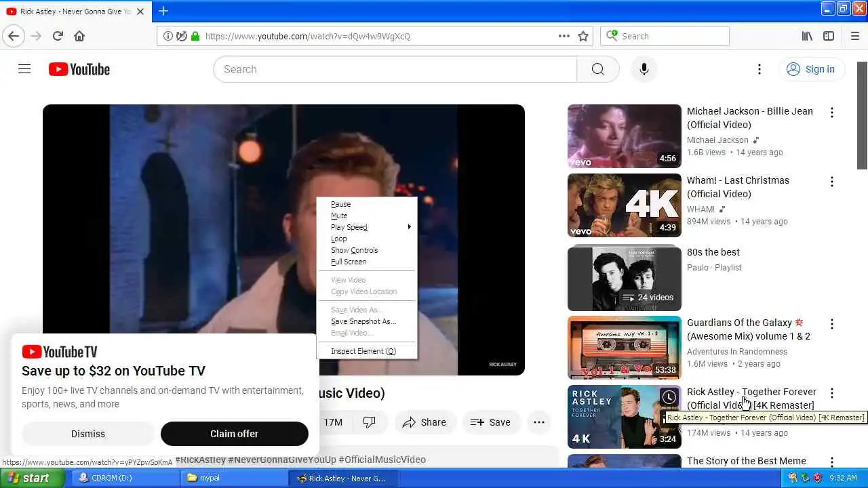The width and height of the screenshot is (868, 488).
Task: Select the Rick Astley browser tab
Action: (x=75, y=12)
